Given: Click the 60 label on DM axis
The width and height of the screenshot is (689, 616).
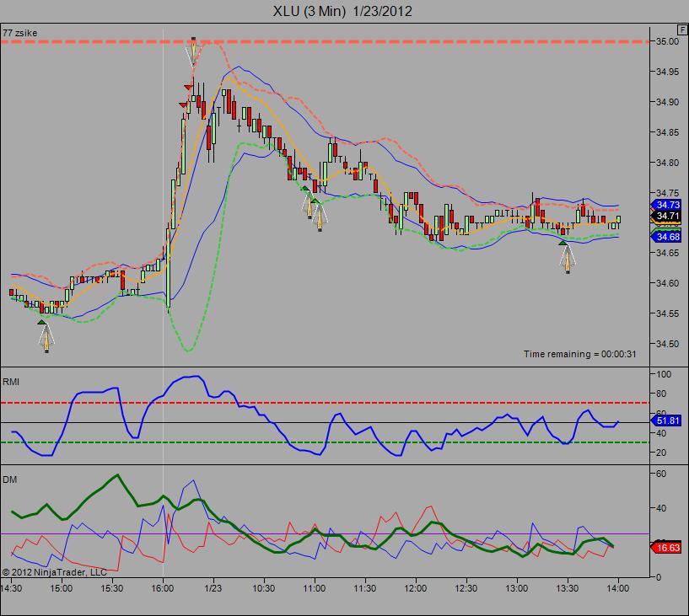Looking at the screenshot, I should click(661, 474).
